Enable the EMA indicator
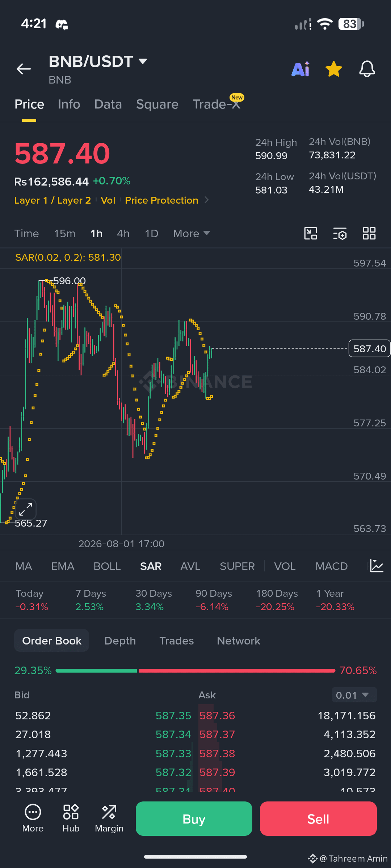Image resolution: width=391 pixels, height=868 pixels. tap(63, 566)
